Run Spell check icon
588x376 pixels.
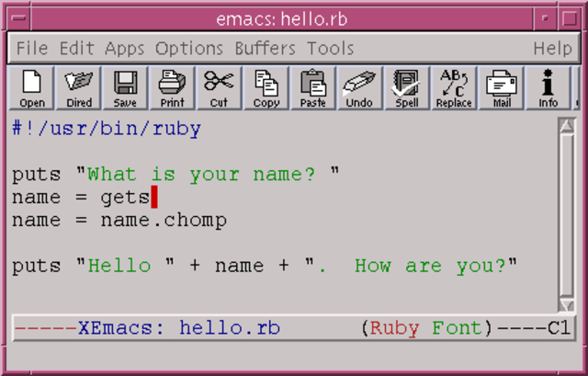click(407, 88)
